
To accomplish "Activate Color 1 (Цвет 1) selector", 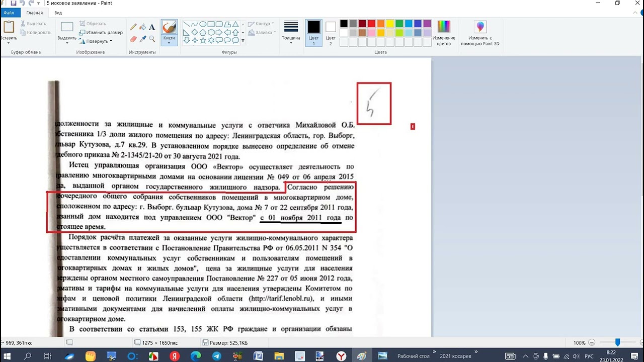I will point(313,33).
